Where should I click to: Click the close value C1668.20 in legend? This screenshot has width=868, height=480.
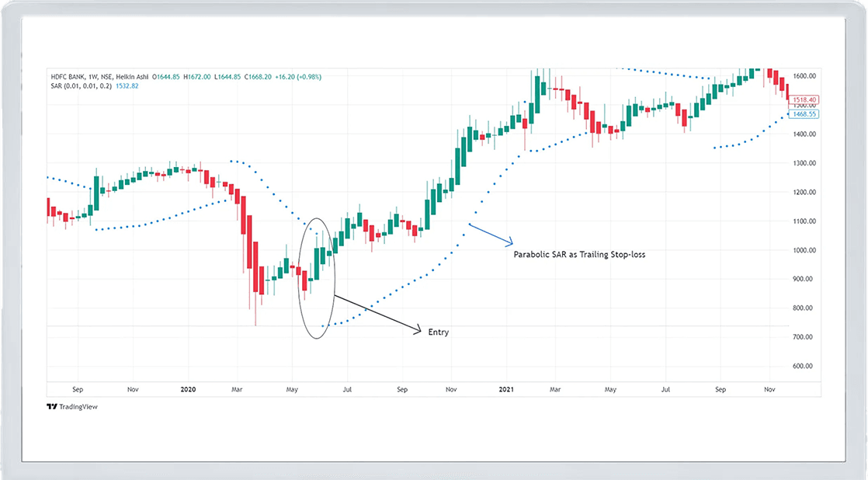(x=261, y=77)
